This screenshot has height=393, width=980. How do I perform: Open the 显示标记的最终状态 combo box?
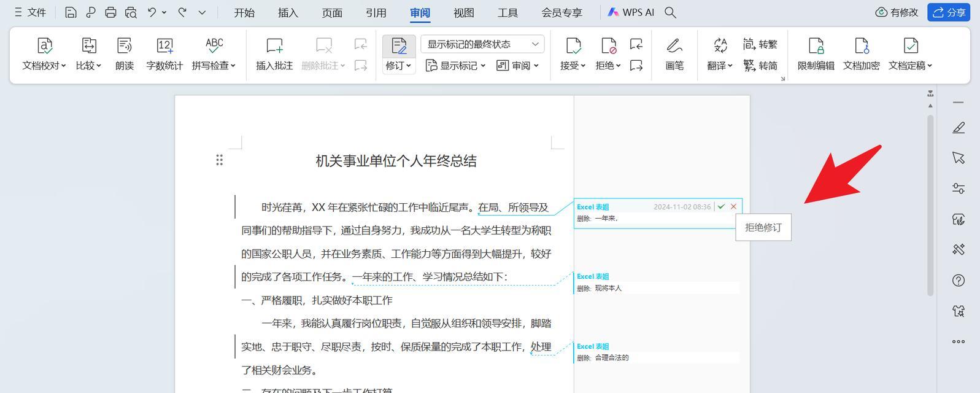[482, 44]
